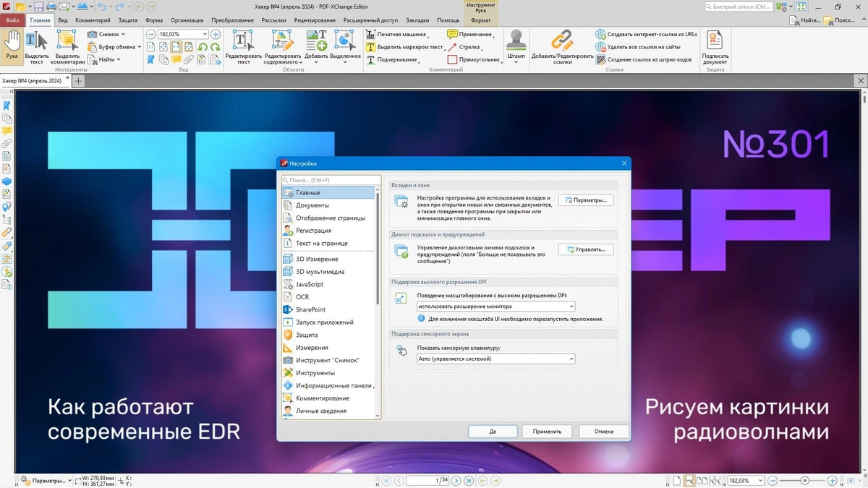The width and height of the screenshot is (868, 488).
Task: Adjust the zoom slider in status bar
Action: point(804,481)
